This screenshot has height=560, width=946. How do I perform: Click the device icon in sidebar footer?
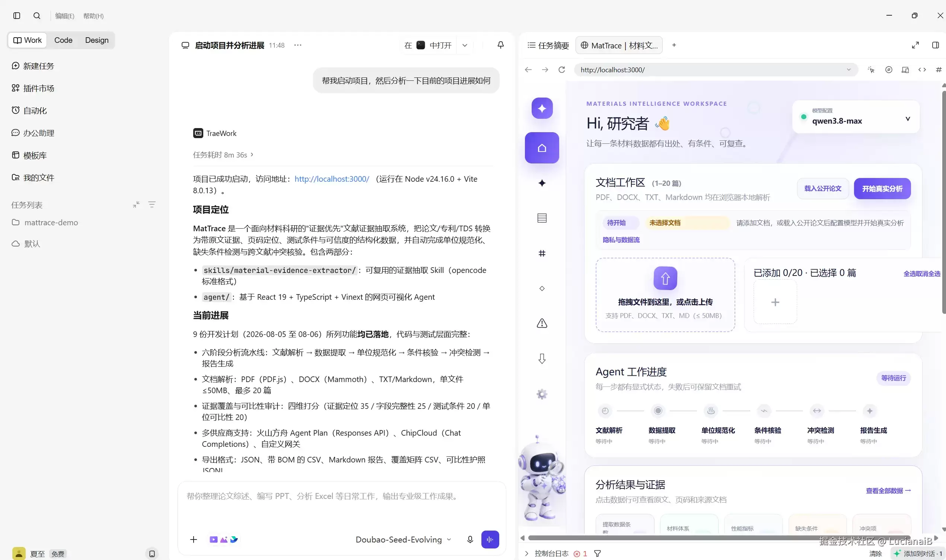point(152,554)
